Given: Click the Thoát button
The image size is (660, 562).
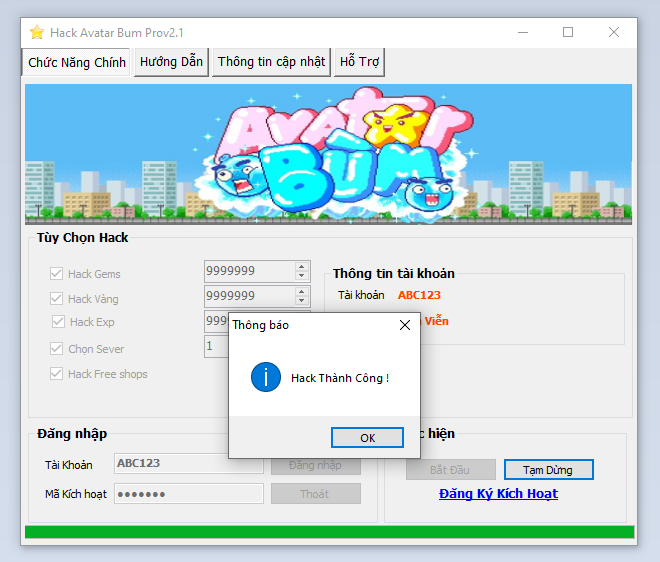Looking at the screenshot, I should click(316, 493).
